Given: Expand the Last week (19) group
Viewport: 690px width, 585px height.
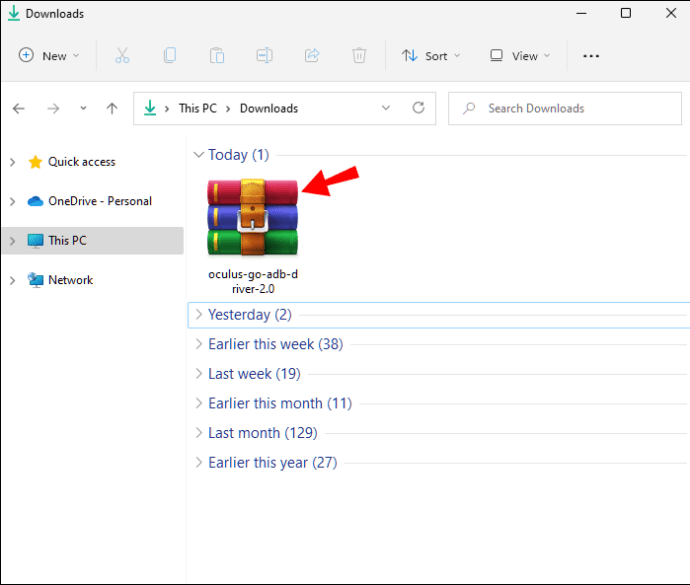Looking at the screenshot, I should (x=199, y=373).
